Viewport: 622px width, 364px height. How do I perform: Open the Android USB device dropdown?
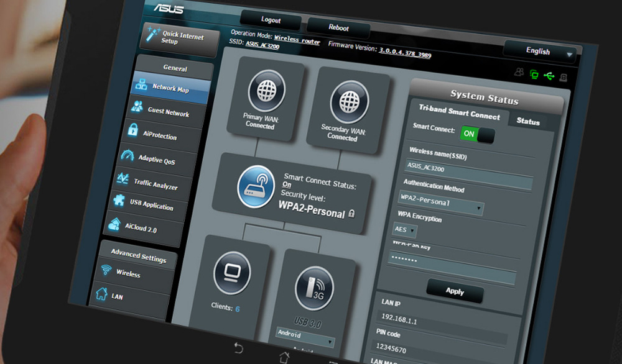click(x=305, y=337)
